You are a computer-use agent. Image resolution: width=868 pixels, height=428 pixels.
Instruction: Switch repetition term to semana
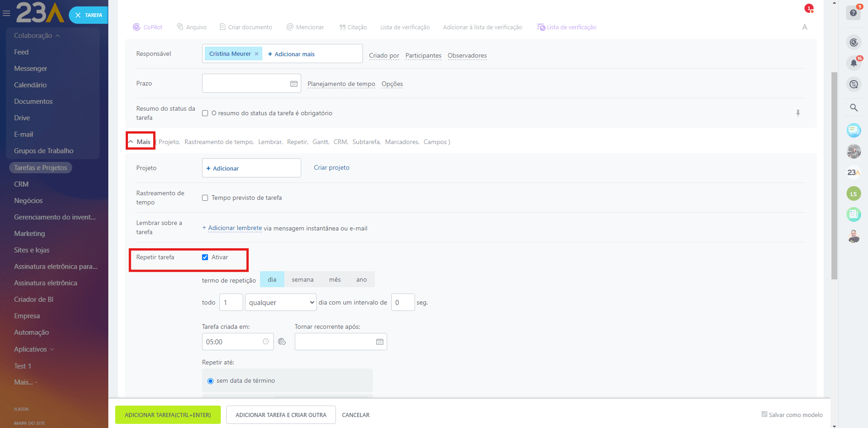(x=302, y=279)
